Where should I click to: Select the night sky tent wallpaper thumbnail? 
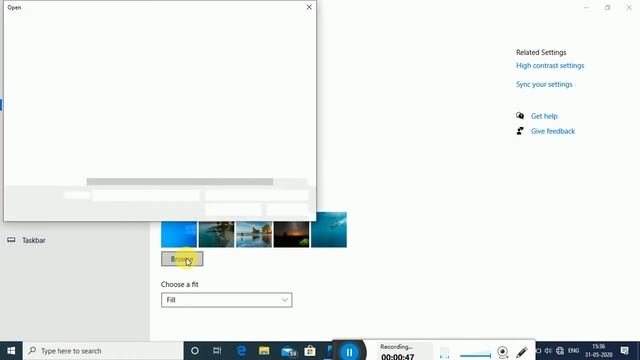(x=291, y=234)
